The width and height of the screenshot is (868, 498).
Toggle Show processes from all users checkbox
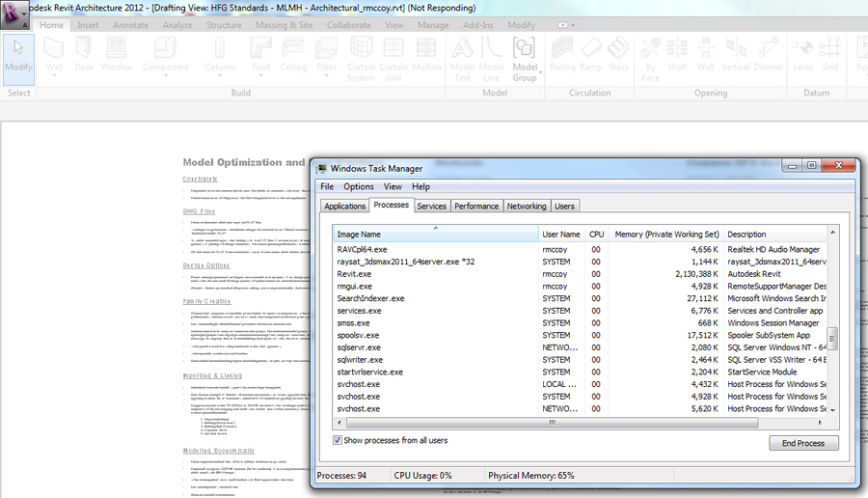point(338,440)
